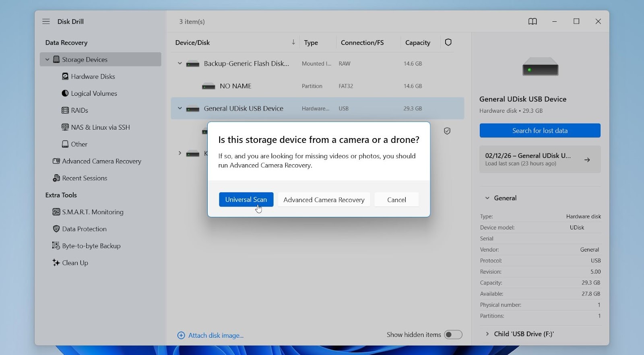Click the Backup-Generic Flash Disk drive icon

point(193,64)
